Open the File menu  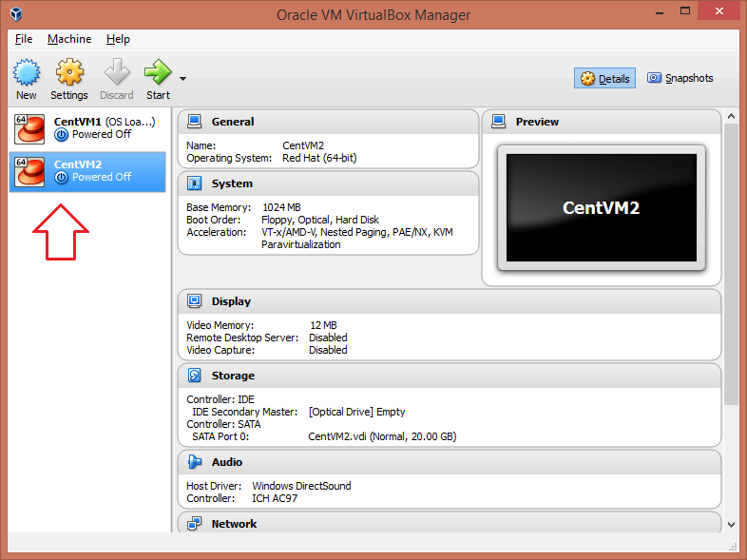tap(24, 39)
